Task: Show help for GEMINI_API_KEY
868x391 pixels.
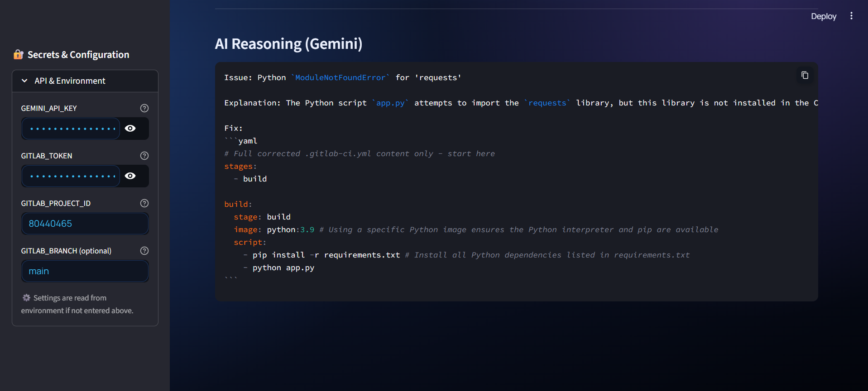Action: click(x=144, y=108)
